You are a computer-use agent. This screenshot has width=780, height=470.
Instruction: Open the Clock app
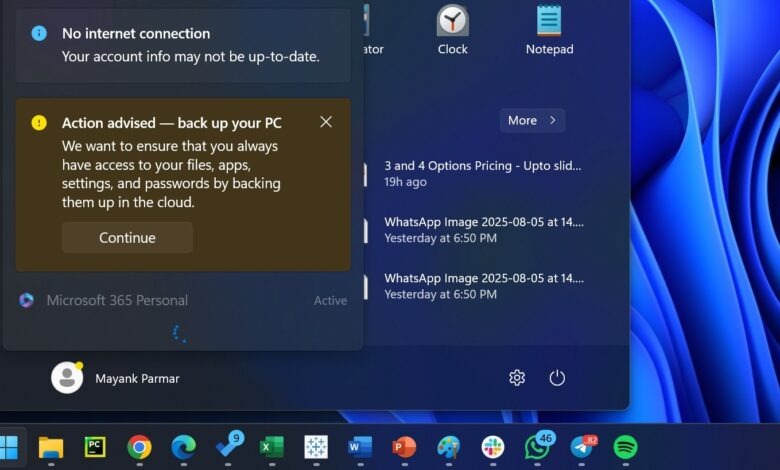pos(452,29)
